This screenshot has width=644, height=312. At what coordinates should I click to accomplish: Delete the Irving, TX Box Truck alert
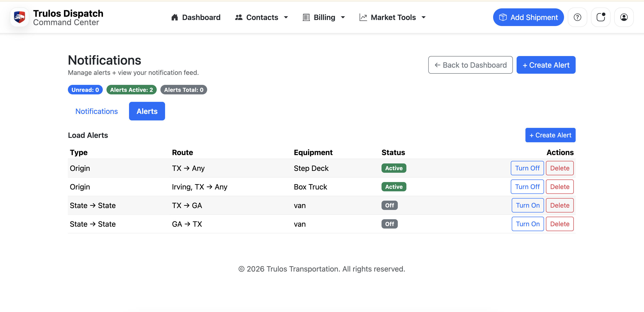pyautogui.click(x=560, y=186)
